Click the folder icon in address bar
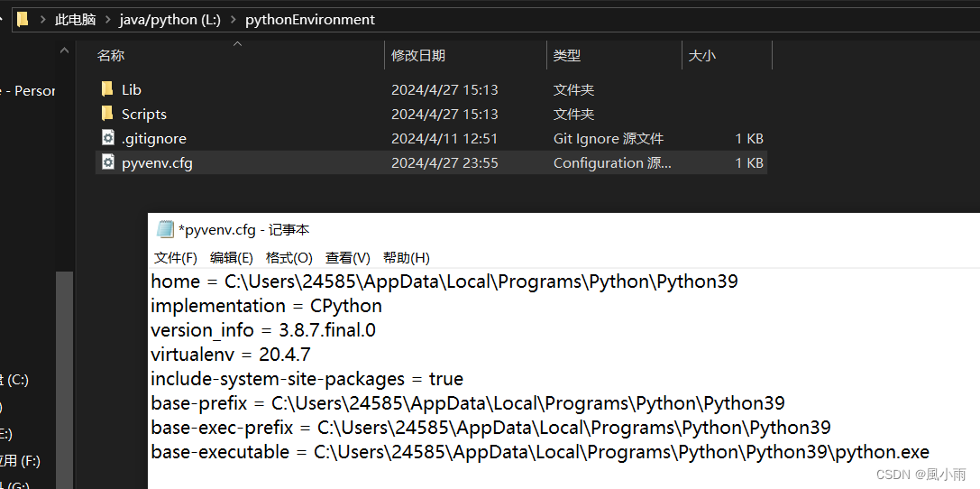Screen dimensions: 980x489 pos(23,19)
